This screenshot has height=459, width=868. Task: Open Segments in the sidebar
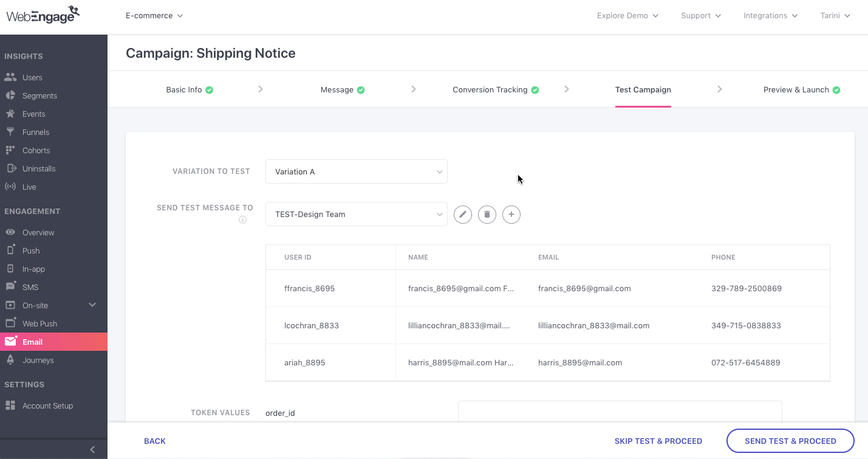(39, 95)
